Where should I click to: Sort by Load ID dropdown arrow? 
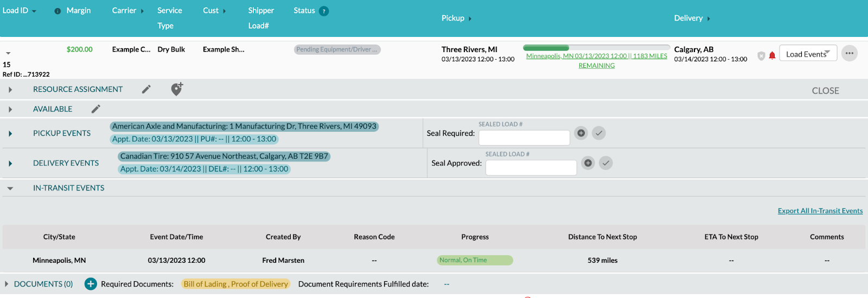click(x=34, y=11)
